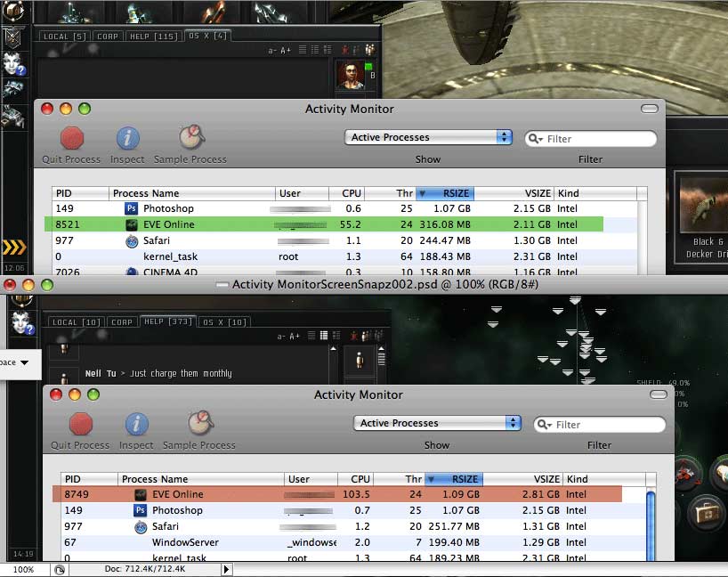Click EVE briefcase cargo icon at lower right
The image size is (728, 577).
708,513
